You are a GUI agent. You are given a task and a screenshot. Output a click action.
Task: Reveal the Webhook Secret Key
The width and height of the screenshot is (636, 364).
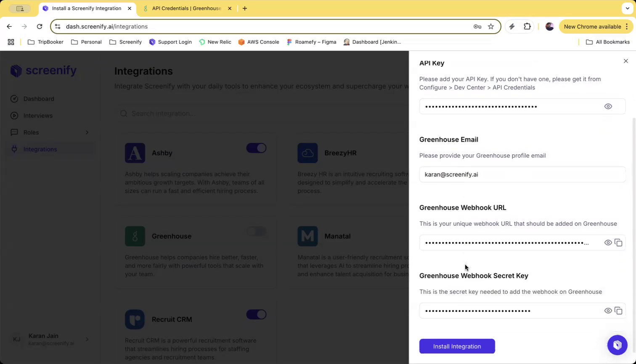click(x=608, y=311)
